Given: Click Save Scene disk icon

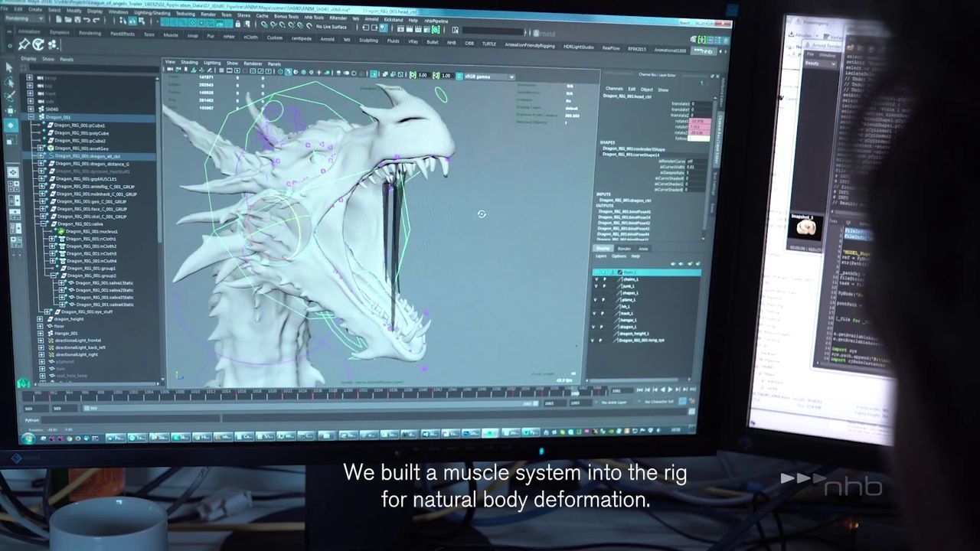Looking at the screenshot, I should point(77,19).
